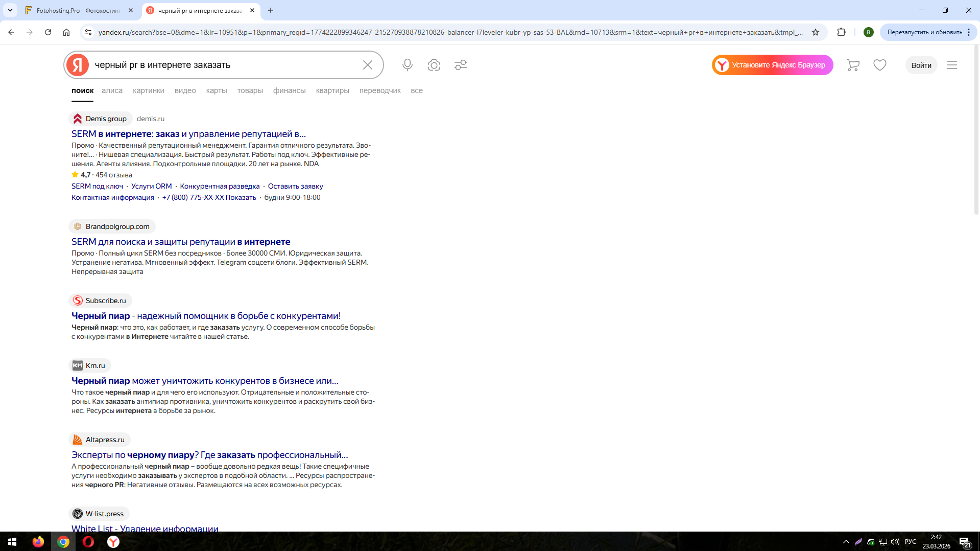Reload the current page
The height and width of the screenshot is (551, 980).
point(48,32)
